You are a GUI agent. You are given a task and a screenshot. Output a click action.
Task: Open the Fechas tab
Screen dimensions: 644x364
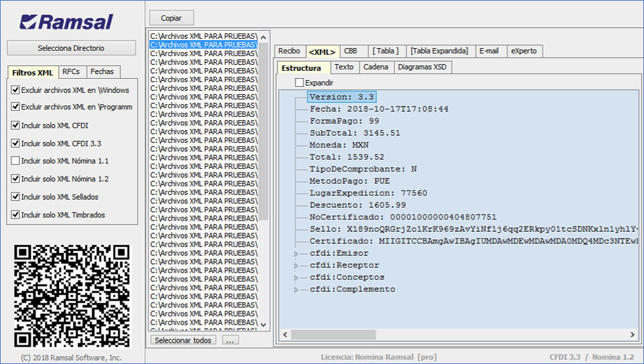pyautogui.click(x=102, y=71)
